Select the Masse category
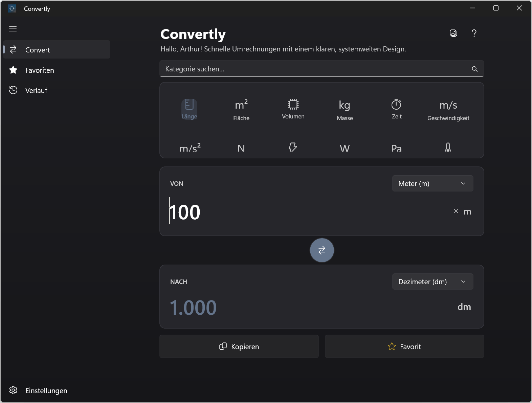 (x=345, y=110)
